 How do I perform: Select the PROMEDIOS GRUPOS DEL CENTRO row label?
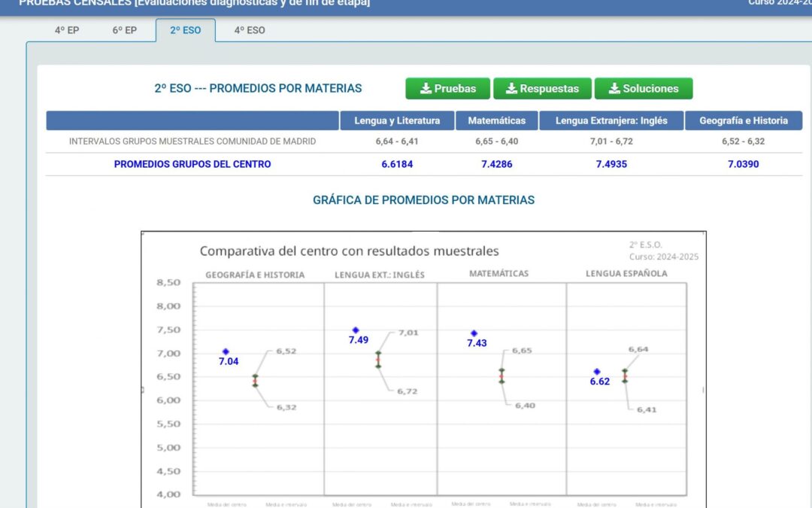coord(192,164)
